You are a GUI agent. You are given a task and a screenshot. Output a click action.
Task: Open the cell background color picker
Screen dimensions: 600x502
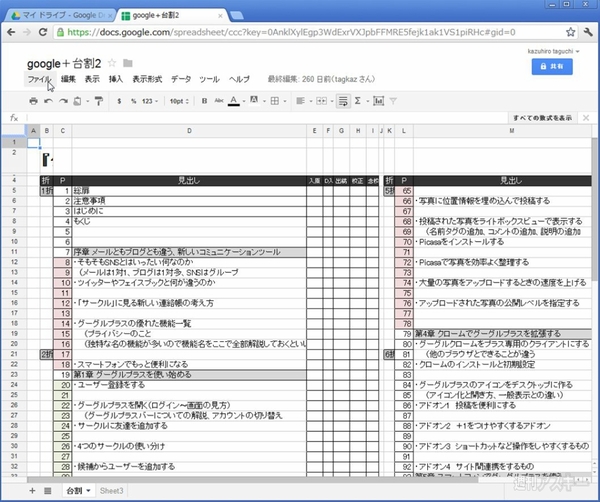click(x=254, y=101)
